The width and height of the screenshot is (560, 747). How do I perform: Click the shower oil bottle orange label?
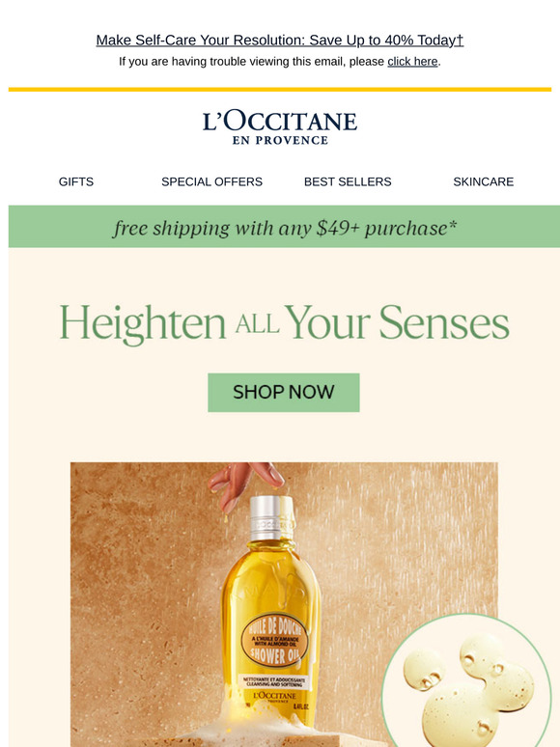click(x=274, y=641)
